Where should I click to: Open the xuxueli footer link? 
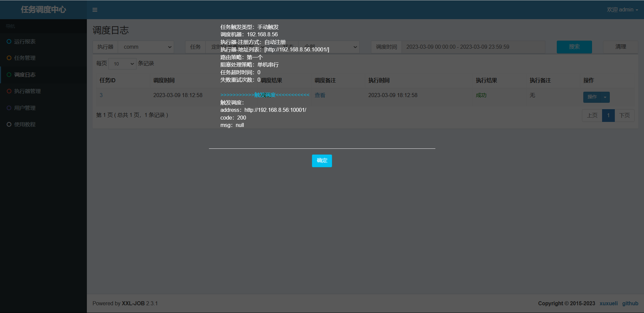(608, 303)
